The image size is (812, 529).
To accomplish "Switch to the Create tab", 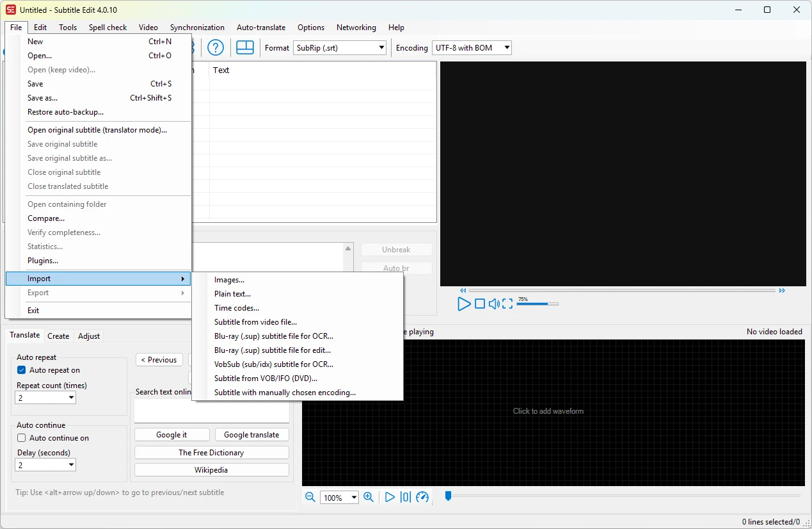I will pyautogui.click(x=58, y=336).
